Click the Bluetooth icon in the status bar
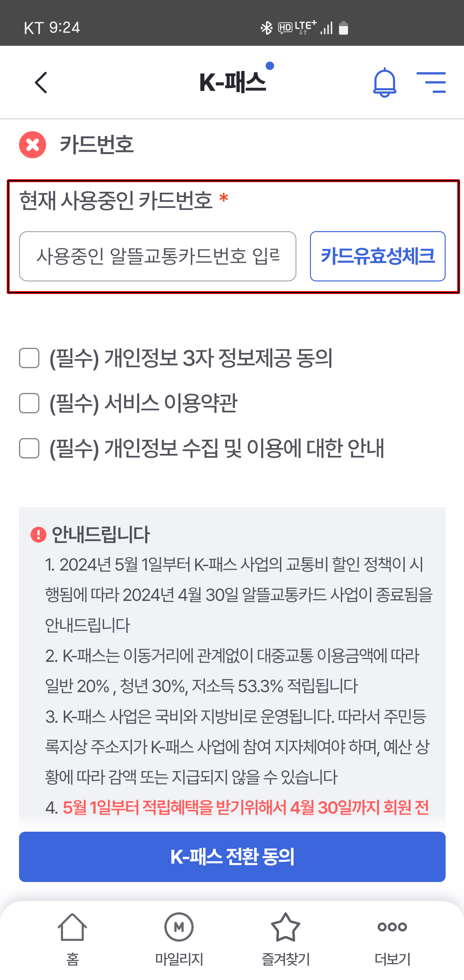The width and height of the screenshot is (464, 980). (266, 27)
